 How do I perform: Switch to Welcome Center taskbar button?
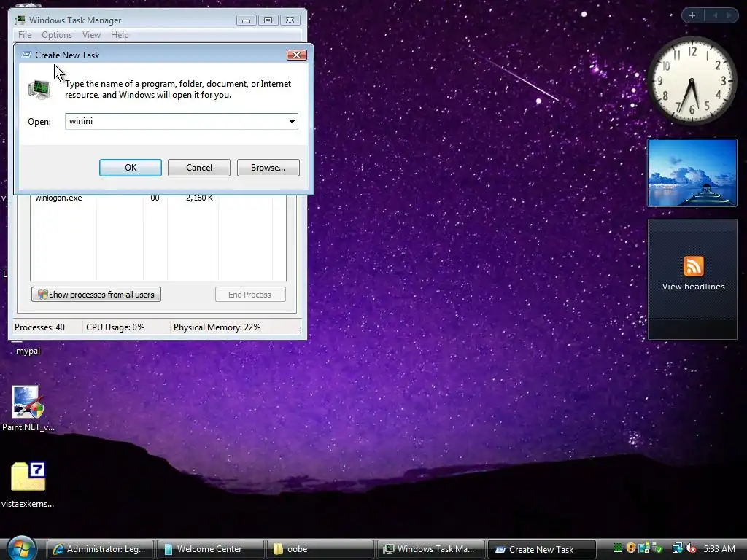(x=210, y=549)
